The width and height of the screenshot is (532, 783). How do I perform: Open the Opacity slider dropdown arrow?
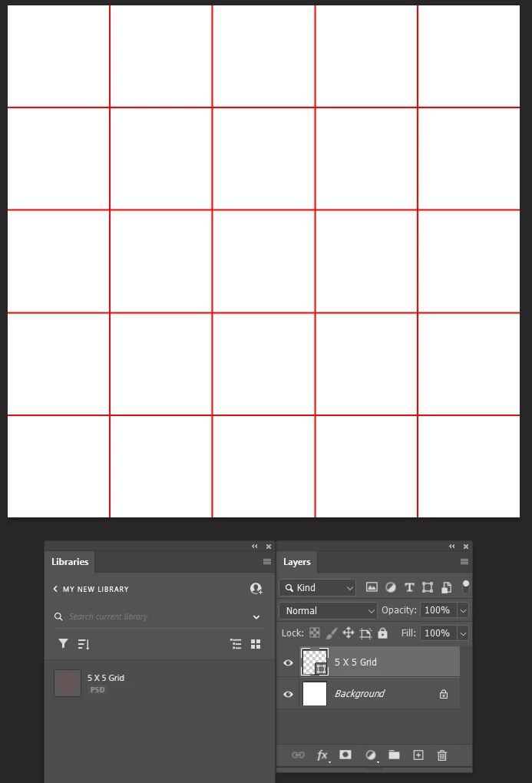tap(463, 610)
